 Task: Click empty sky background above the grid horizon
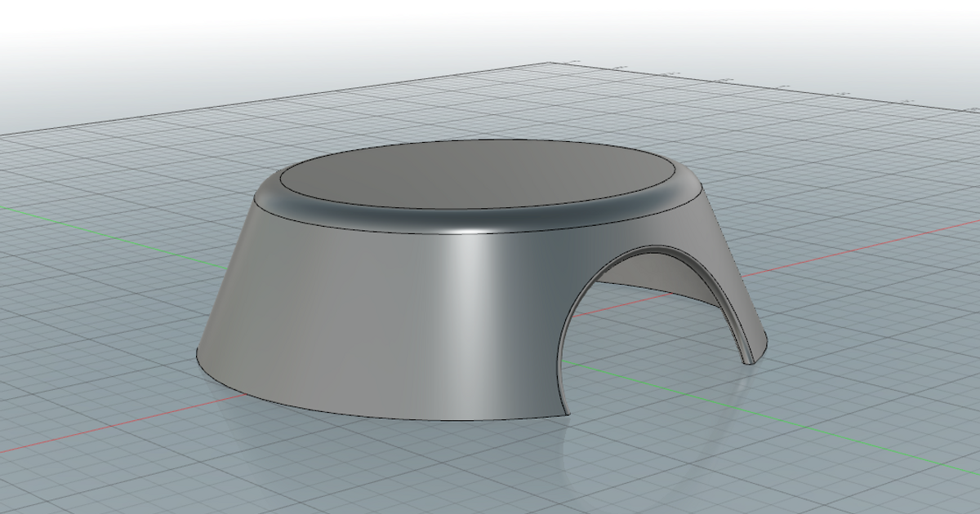tap(245, 24)
